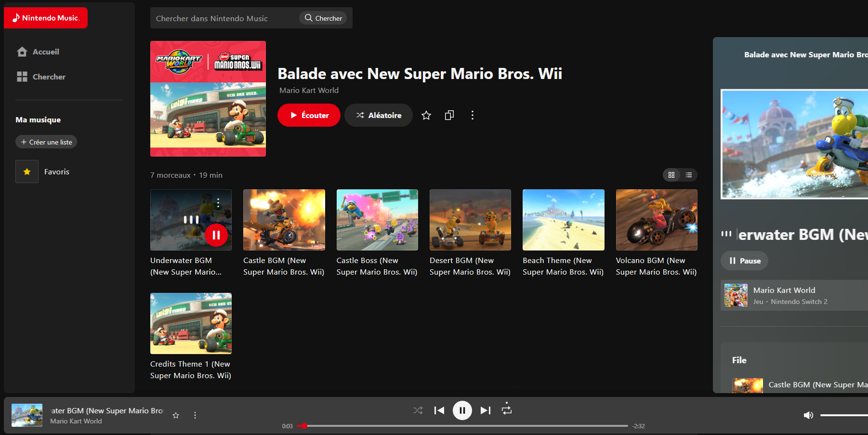Click Desert BGM track title
Viewport: 868px width, 435px height.
tap(470, 266)
